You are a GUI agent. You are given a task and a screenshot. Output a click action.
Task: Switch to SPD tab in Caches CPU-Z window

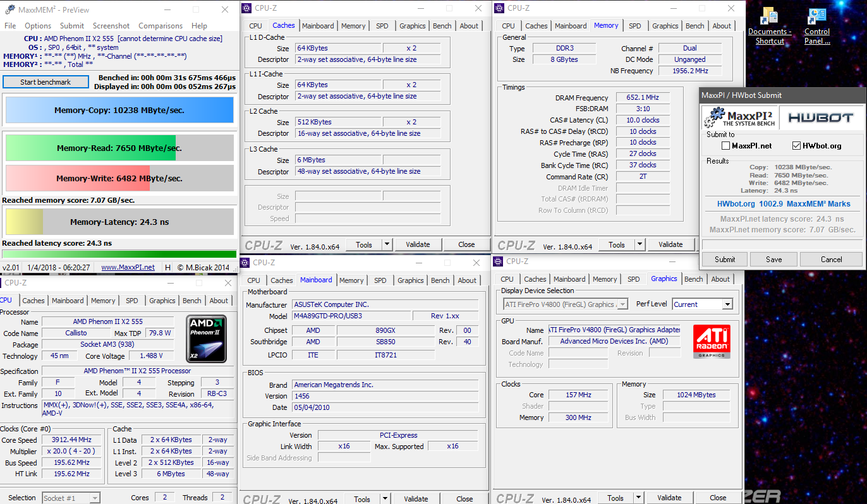click(382, 26)
